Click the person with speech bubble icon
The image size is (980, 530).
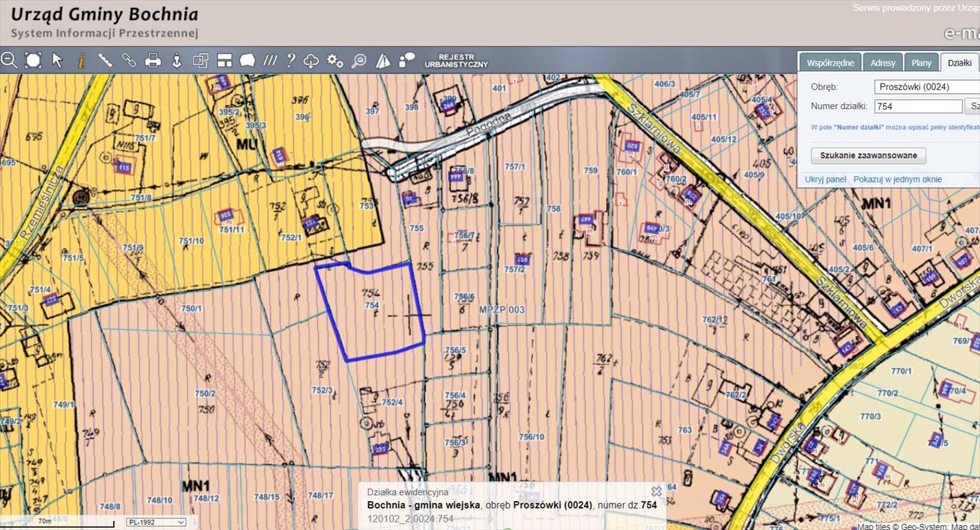(x=407, y=60)
